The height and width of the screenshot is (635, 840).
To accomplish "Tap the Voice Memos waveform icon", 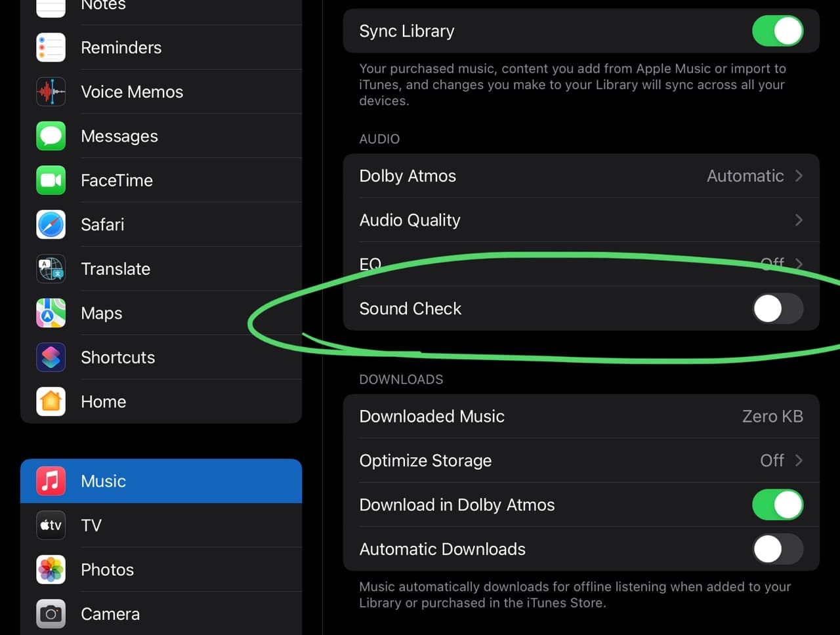I will [x=51, y=92].
